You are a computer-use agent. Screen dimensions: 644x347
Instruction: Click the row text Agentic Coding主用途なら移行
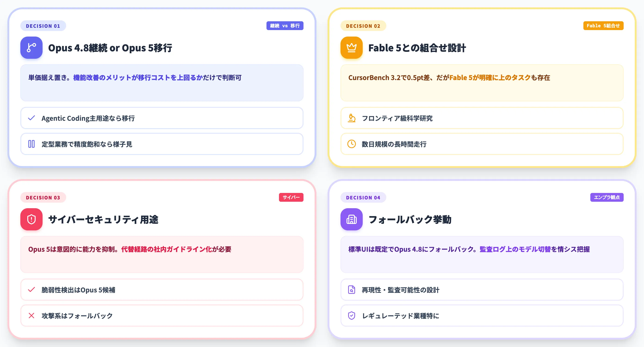tap(88, 118)
